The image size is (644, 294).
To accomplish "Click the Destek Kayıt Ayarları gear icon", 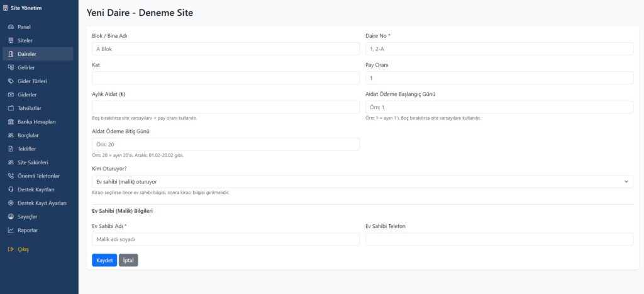I will [11, 203].
